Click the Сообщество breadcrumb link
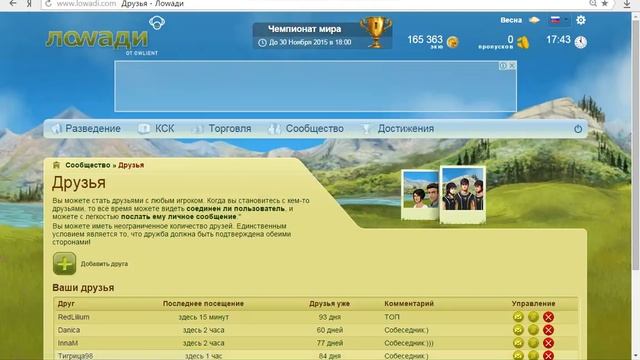This screenshot has height=360, width=640. [x=88, y=165]
